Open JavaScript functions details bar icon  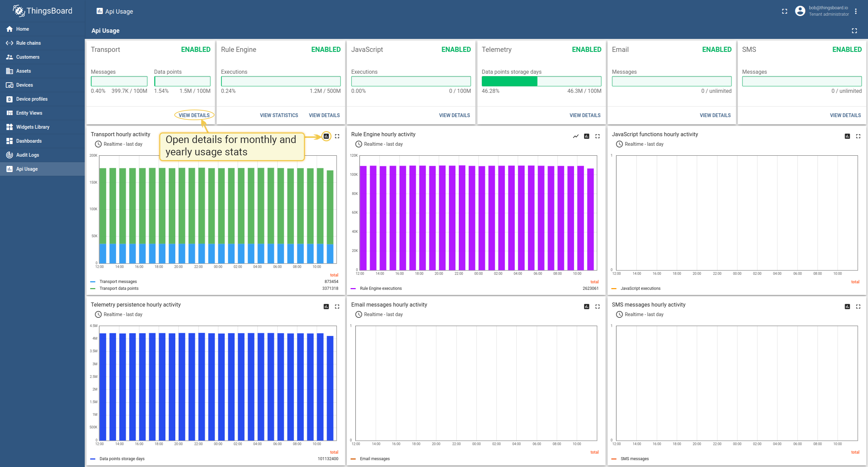pyautogui.click(x=847, y=136)
